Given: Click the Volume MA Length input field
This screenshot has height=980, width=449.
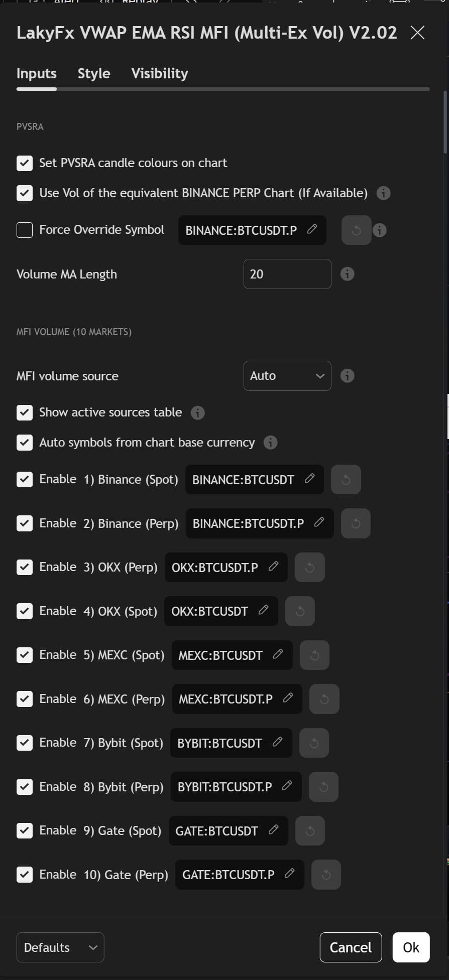Looking at the screenshot, I should click(287, 274).
